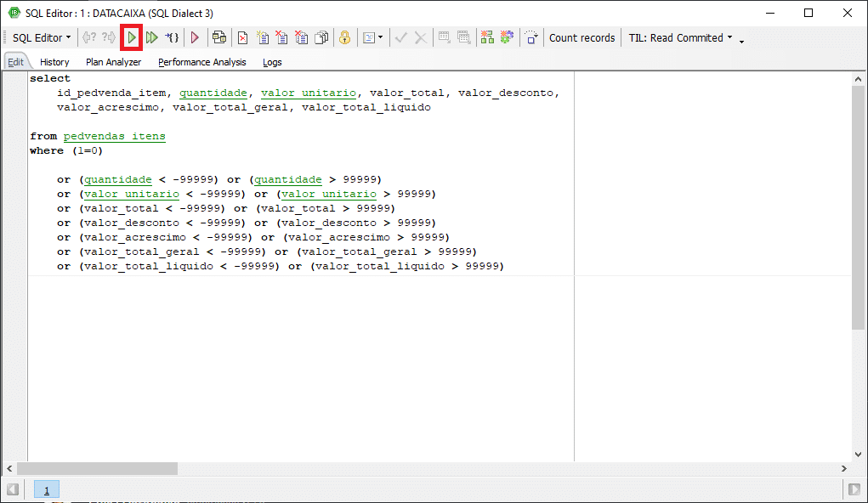Image resolution: width=868 pixels, height=503 pixels.
Task: Click the green grid tree toolbar icon
Action: point(487,37)
